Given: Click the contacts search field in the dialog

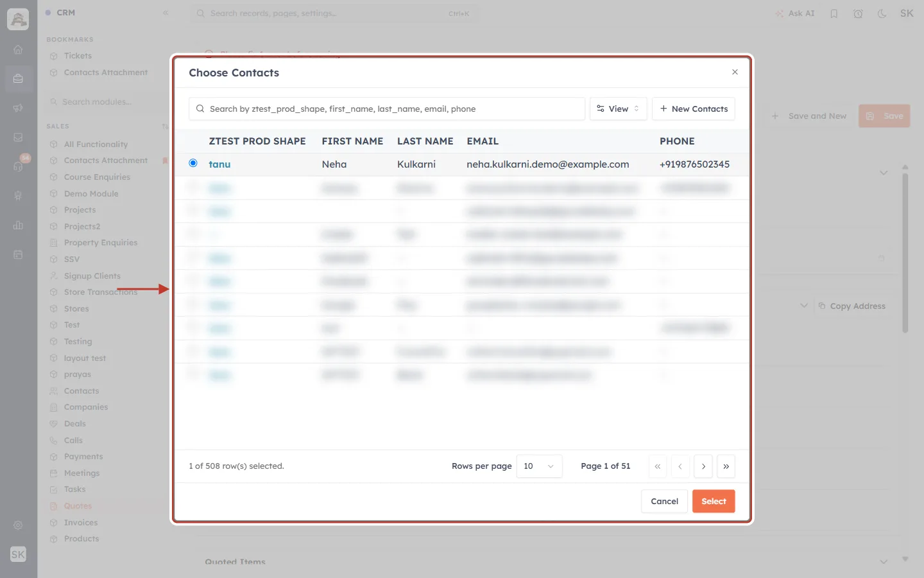Looking at the screenshot, I should (387, 109).
